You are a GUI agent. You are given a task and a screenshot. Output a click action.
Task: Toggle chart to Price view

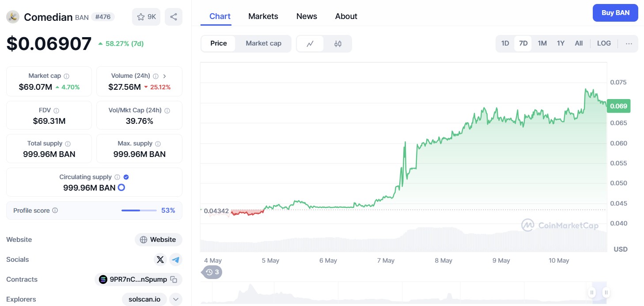218,43
